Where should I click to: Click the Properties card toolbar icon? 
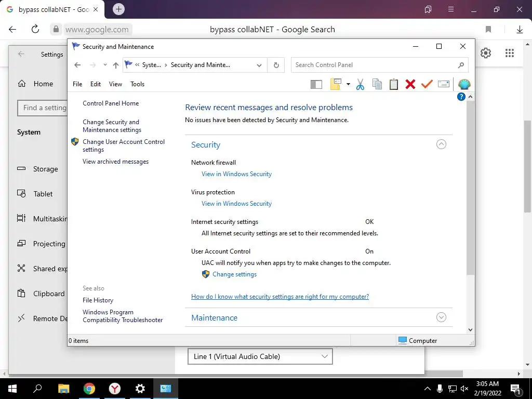click(444, 84)
